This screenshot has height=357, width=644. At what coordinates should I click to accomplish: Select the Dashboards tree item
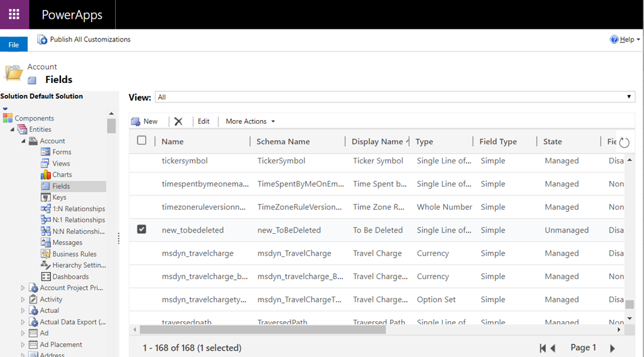(x=70, y=277)
